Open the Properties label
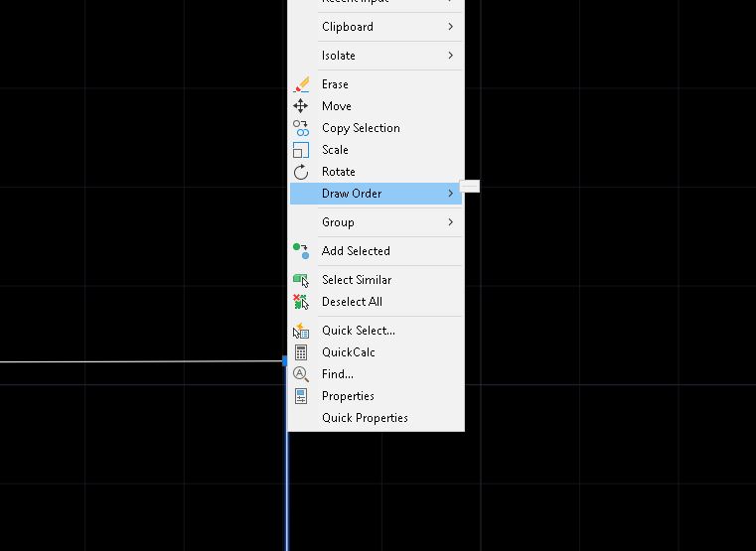The height and width of the screenshot is (551, 756). click(348, 396)
